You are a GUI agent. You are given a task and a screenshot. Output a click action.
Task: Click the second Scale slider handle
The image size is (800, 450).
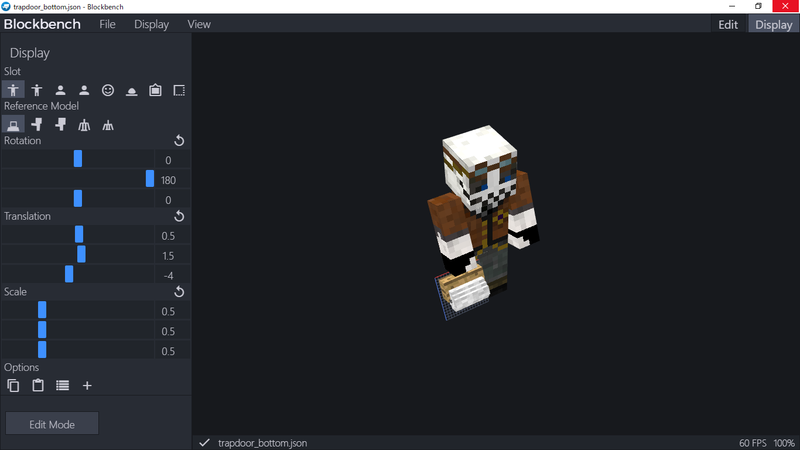[x=42, y=330]
